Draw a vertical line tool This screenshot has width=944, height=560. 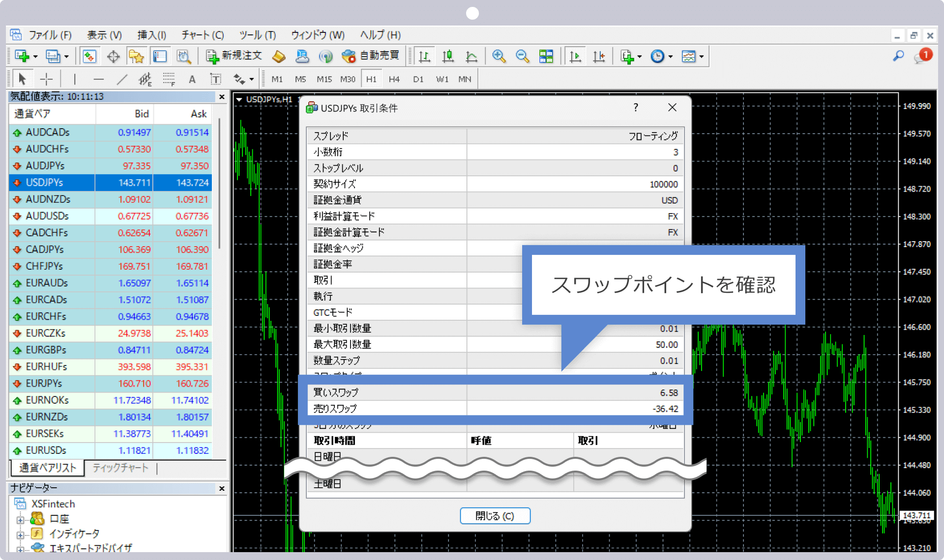click(x=74, y=79)
